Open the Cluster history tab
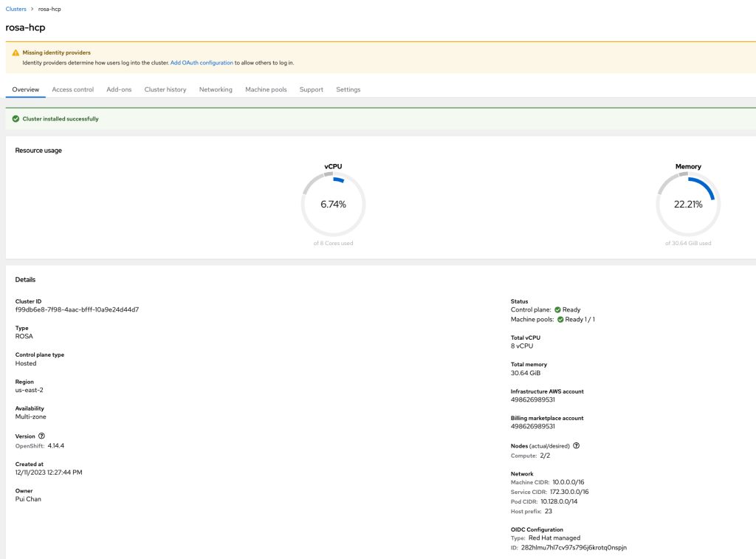 click(x=165, y=89)
